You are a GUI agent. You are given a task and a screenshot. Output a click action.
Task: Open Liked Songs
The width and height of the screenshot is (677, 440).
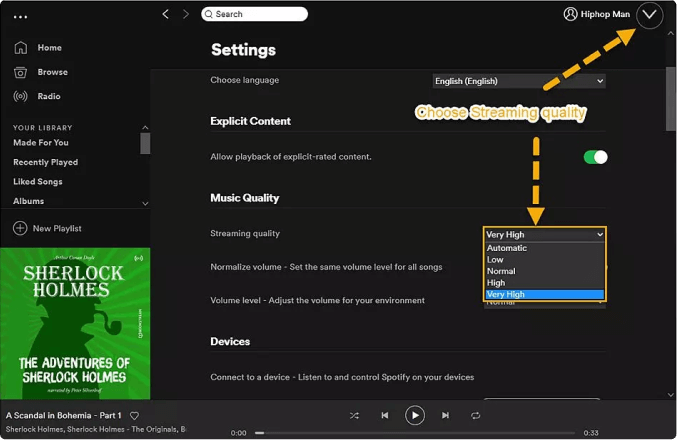click(38, 181)
